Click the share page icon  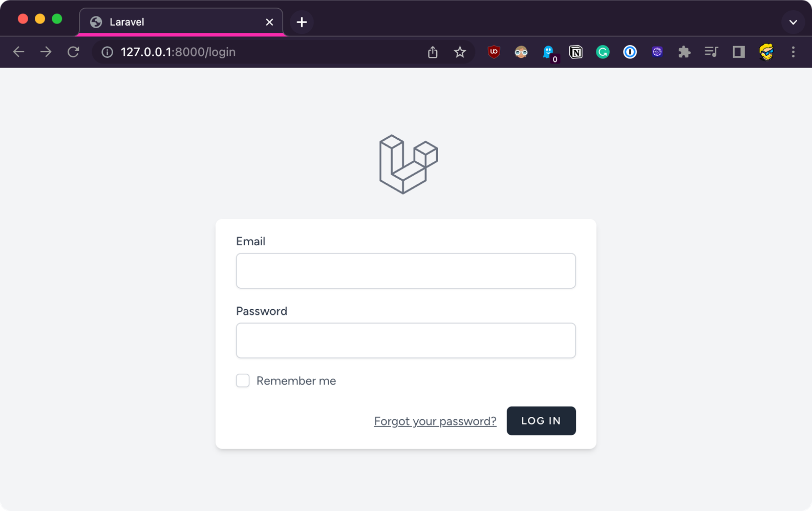[x=433, y=52]
